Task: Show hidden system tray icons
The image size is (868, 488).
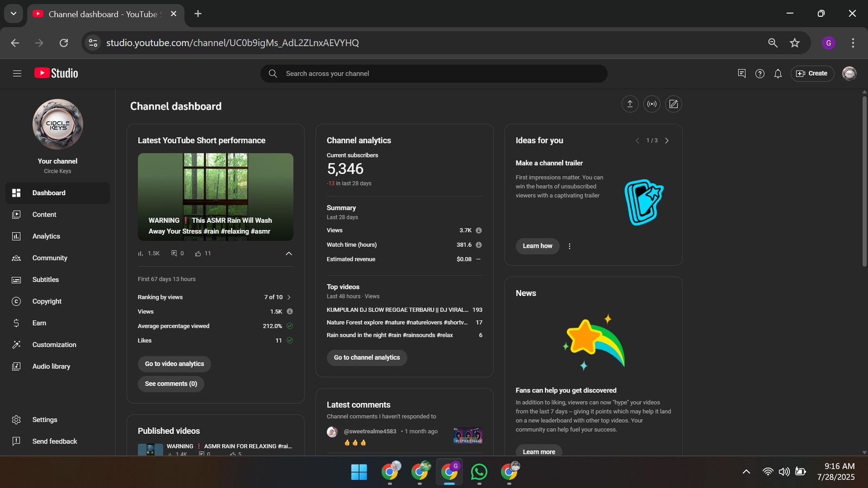Action: (x=746, y=472)
